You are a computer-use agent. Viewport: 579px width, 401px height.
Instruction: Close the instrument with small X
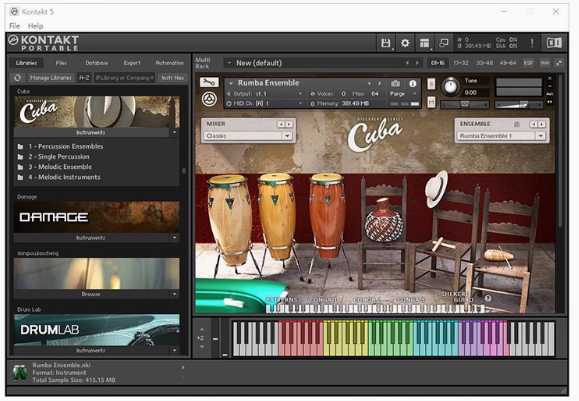(549, 78)
